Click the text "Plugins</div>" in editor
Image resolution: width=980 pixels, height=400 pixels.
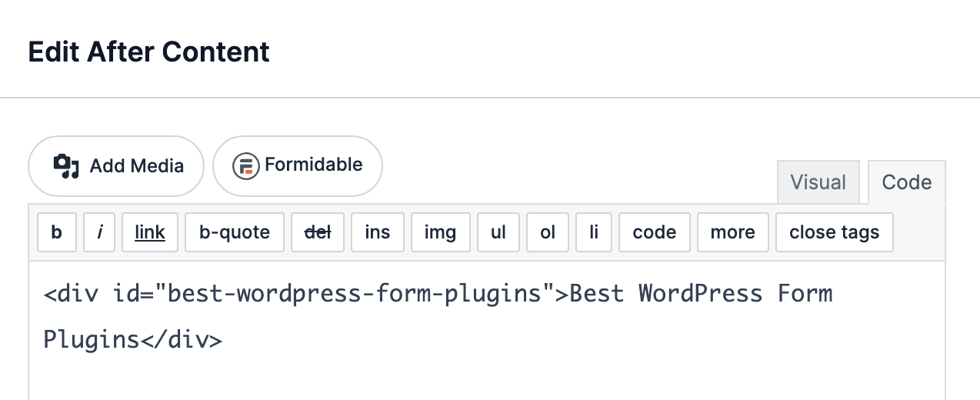click(133, 340)
